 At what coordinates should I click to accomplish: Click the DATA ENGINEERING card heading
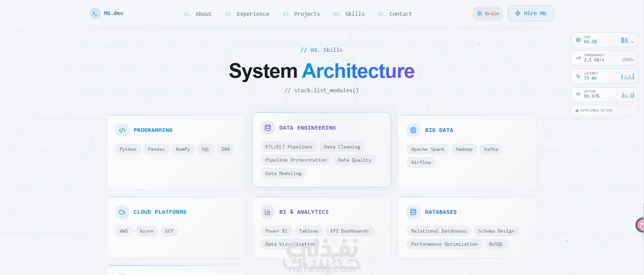coord(307,128)
